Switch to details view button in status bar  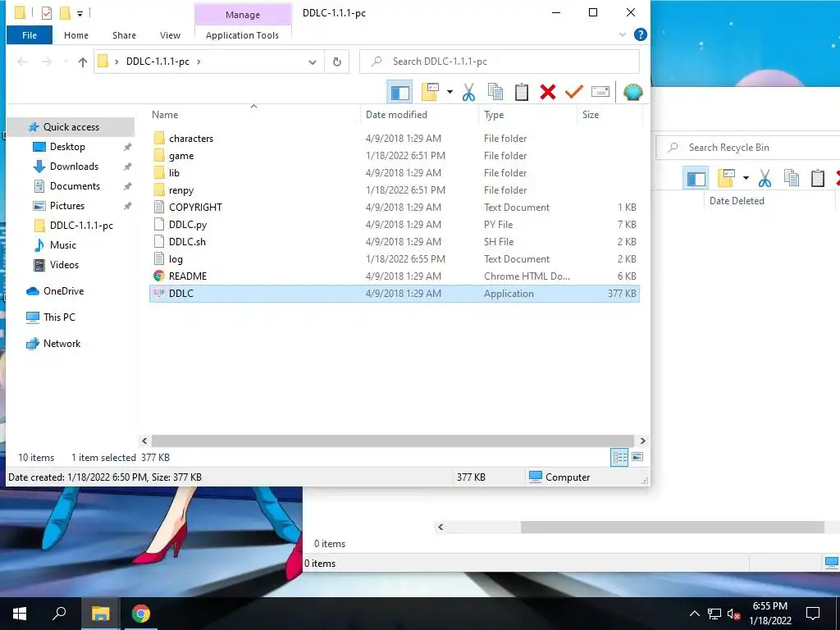[x=619, y=458]
